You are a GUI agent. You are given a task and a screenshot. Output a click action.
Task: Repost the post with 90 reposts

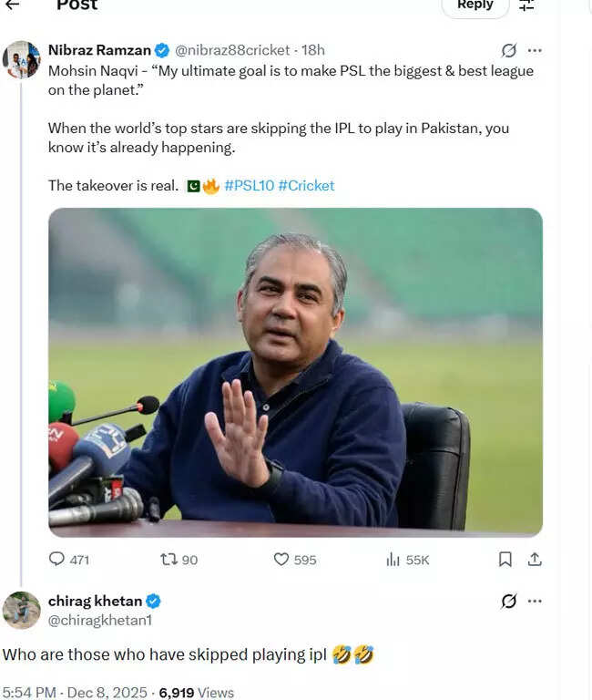point(168,560)
